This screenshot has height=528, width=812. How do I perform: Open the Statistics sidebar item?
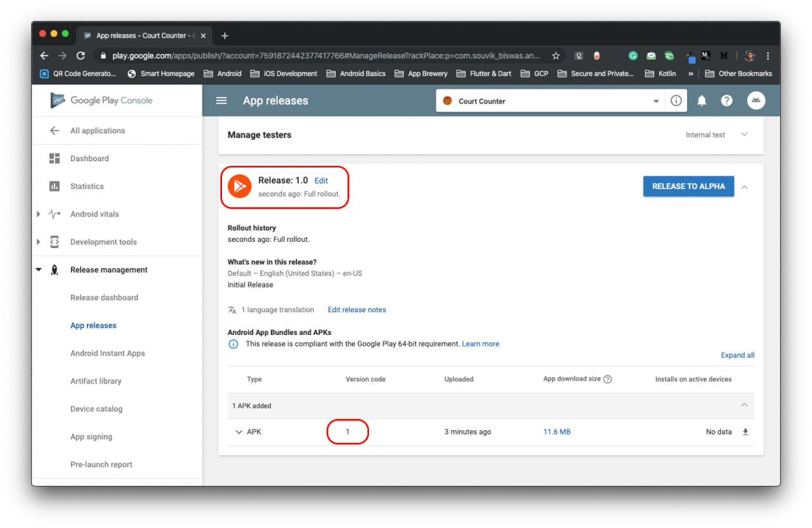[x=87, y=187]
